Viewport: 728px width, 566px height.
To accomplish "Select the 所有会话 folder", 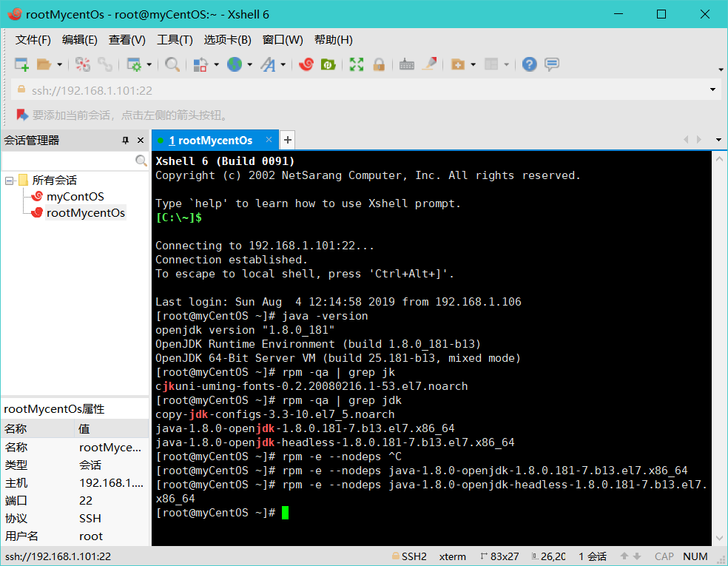I will tap(54, 180).
